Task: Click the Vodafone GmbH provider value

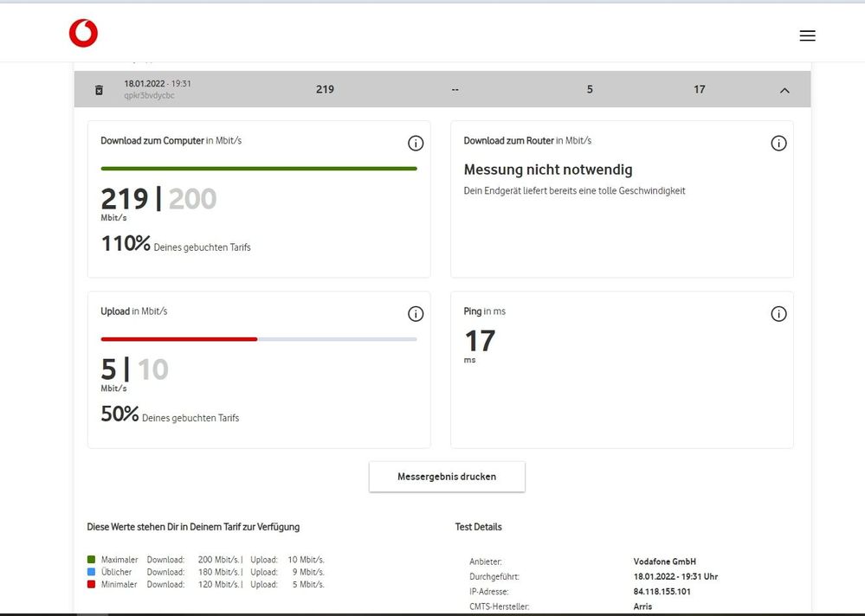Action: pos(664,561)
